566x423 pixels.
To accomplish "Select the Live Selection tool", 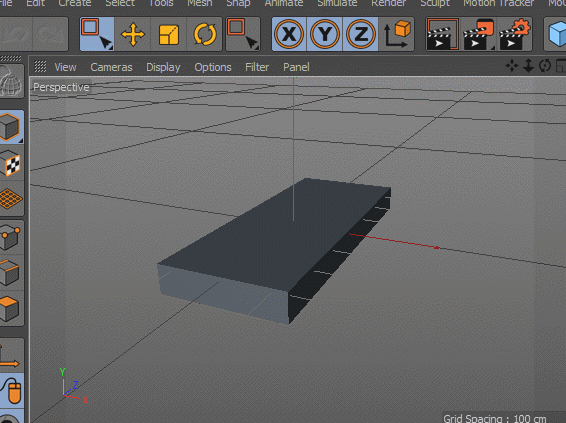I will tap(97, 34).
